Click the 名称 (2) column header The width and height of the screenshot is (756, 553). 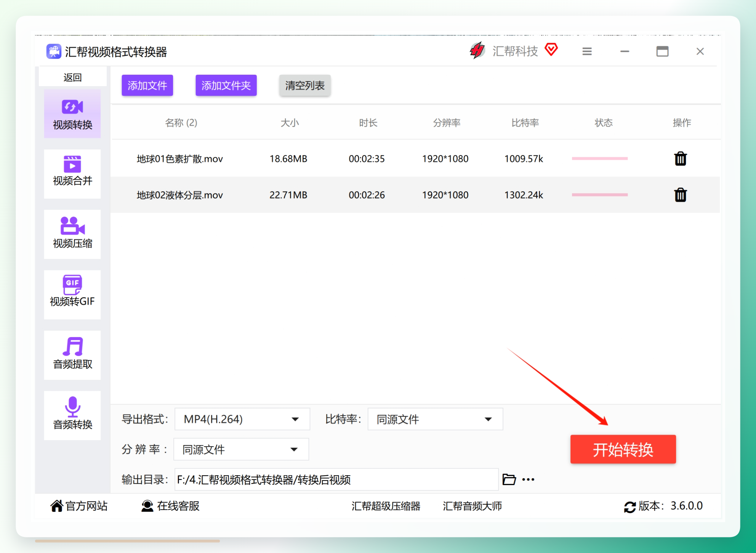(181, 123)
